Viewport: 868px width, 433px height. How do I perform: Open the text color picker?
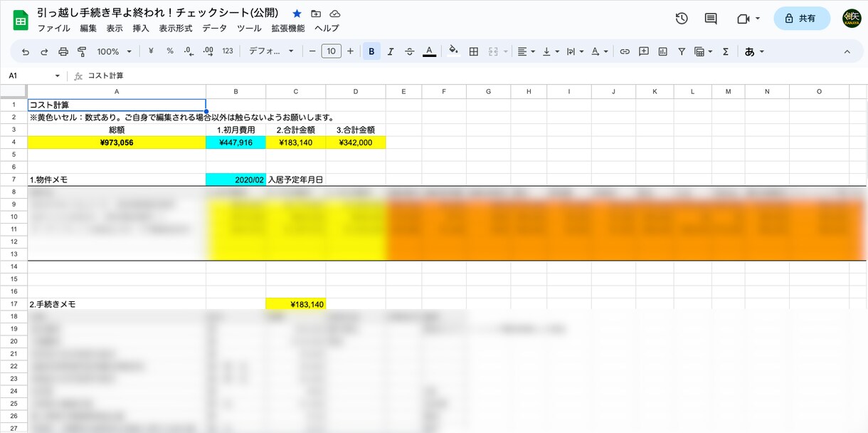pos(429,51)
